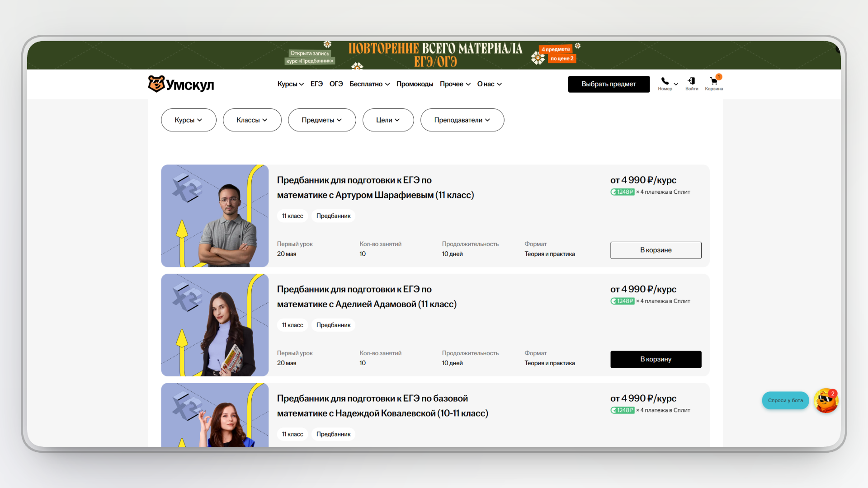Screen dimensions: 868x488
Task: Click 20 мая first lesson date on Шарафиев course
Action: tap(287, 254)
